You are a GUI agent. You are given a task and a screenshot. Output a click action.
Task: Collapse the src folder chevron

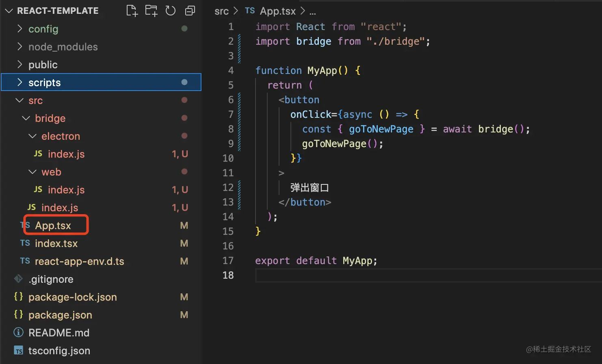click(19, 100)
